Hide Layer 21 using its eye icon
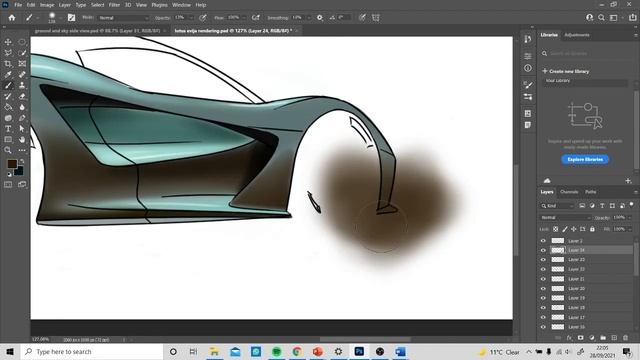 pyautogui.click(x=543, y=279)
